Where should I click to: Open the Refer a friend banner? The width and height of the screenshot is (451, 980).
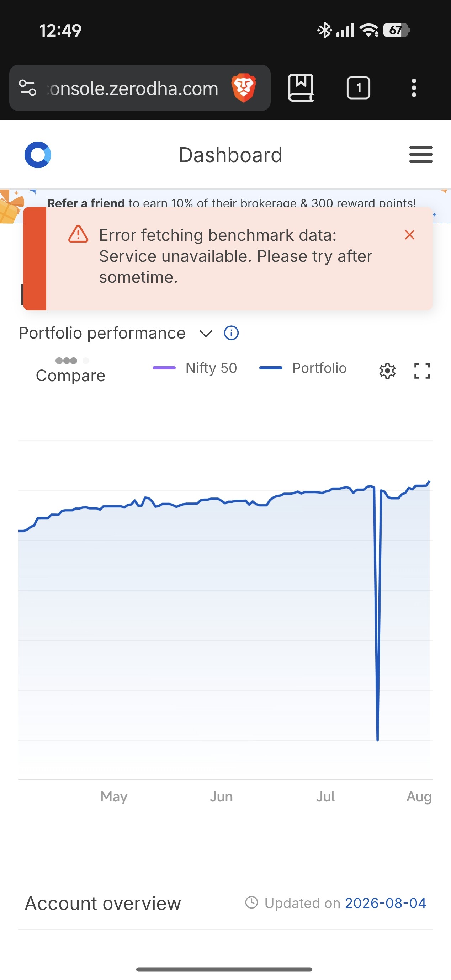[232, 202]
